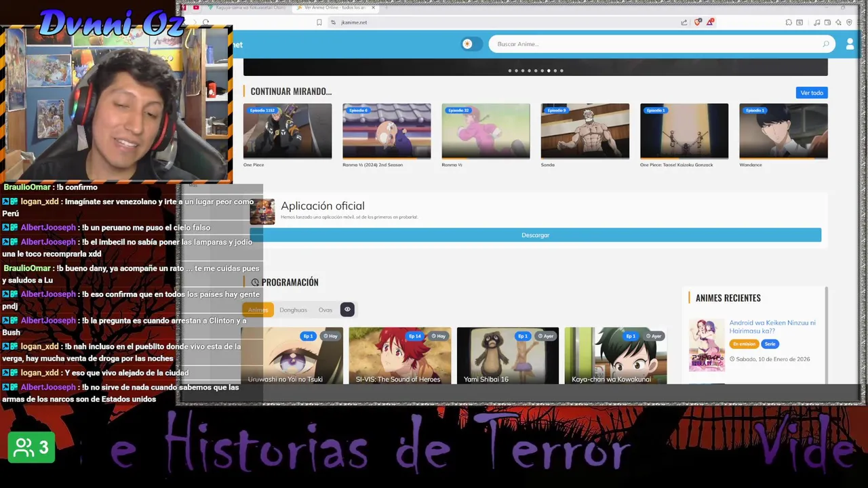Click the official app icon image
The height and width of the screenshot is (488, 868).
click(262, 211)
